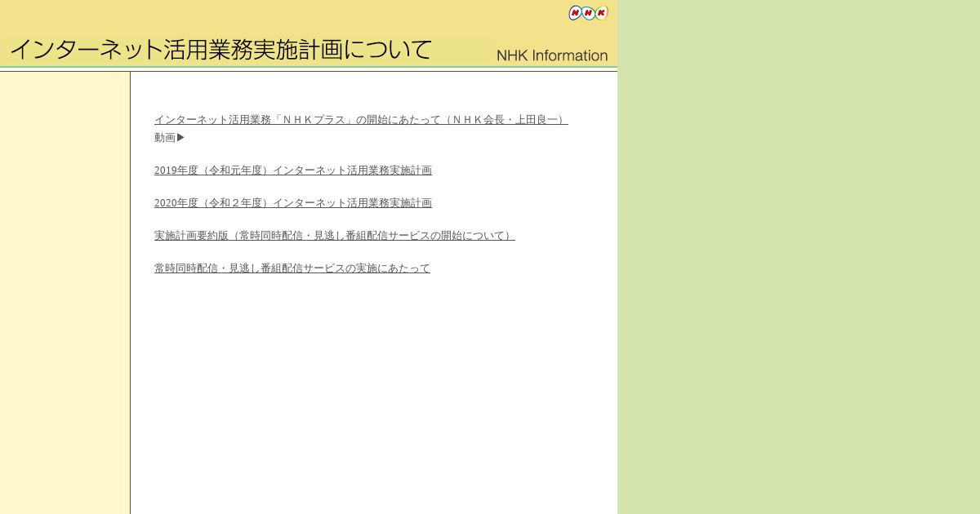The height and width of the screenshot is (514, 980).
Task: Open 実施計画要約版 link
Action: 335,236
